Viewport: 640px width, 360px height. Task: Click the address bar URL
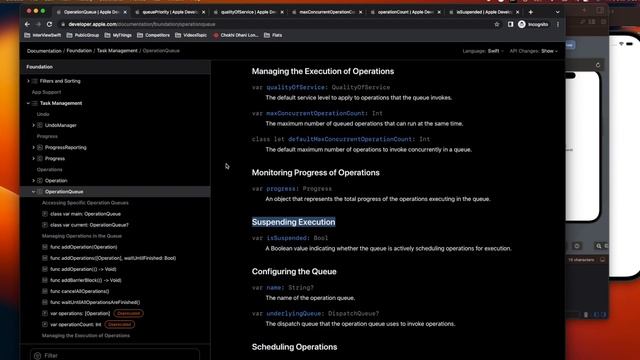coord(142,24)
